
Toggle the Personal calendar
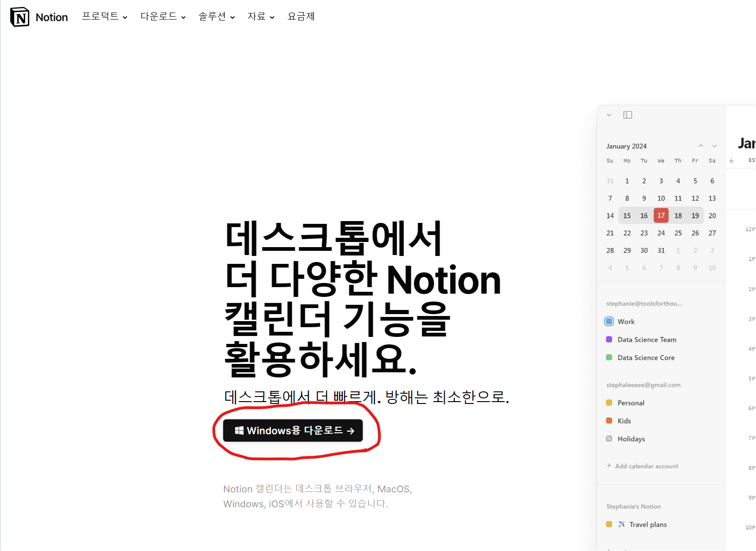tap(609, 403)
